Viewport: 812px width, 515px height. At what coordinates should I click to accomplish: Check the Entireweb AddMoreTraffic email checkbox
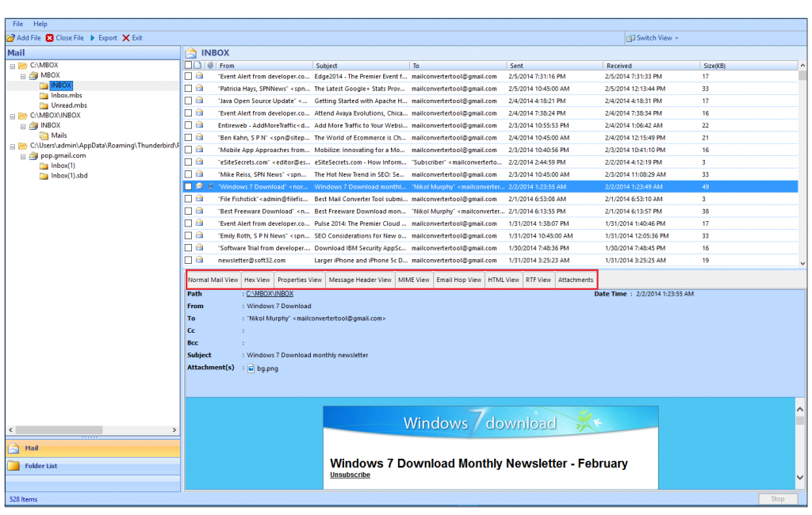pos(189,126)
